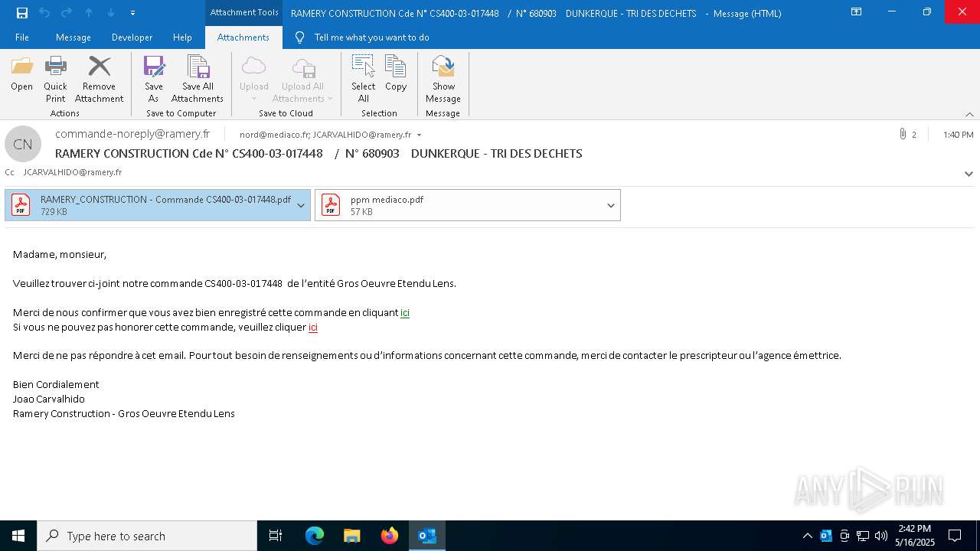Click the Cc address JCARVALHIDO@ramery.fr
980x551 pixels.
[x=73, y=172]
